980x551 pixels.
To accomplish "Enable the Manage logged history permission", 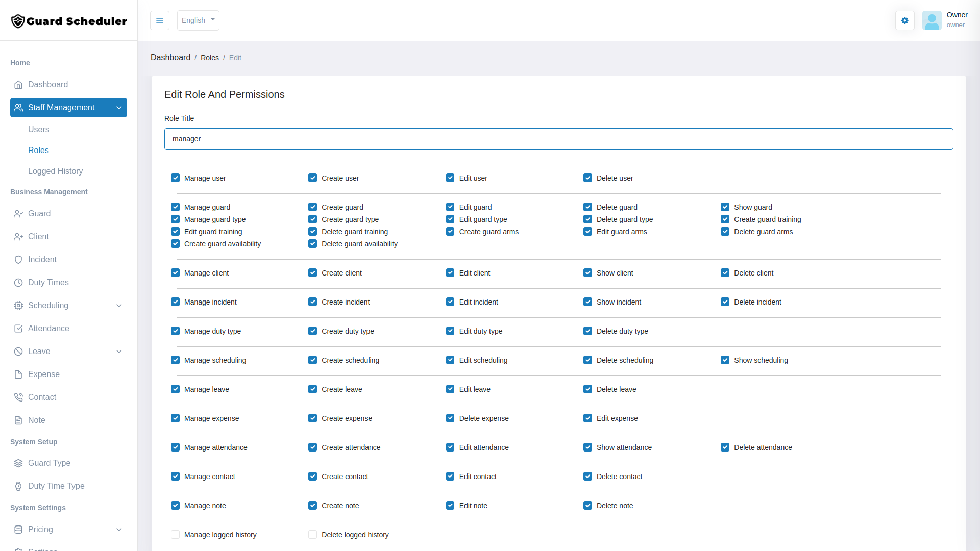I will [x=176, y=534].
